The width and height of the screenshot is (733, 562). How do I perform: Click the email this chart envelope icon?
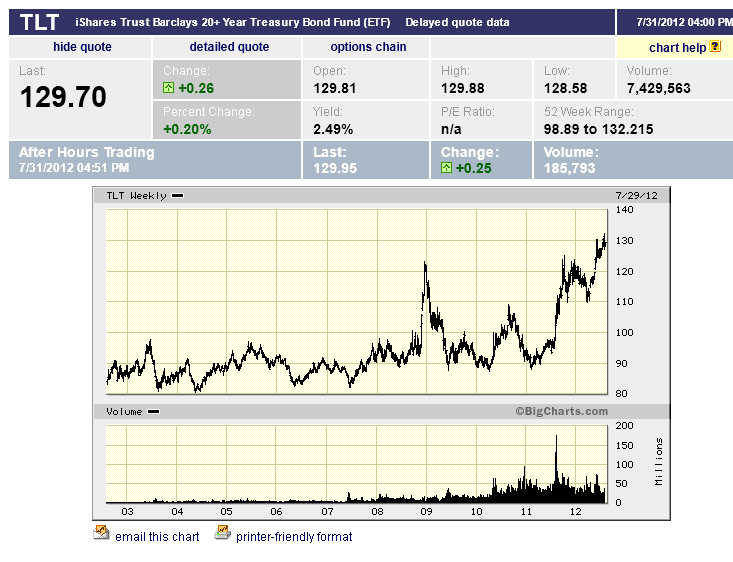click(101, 532)
